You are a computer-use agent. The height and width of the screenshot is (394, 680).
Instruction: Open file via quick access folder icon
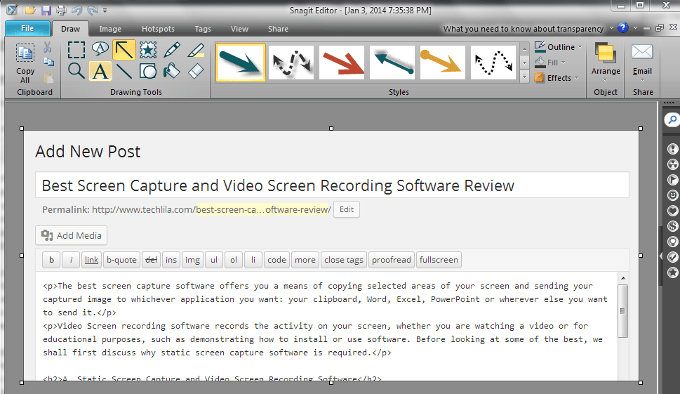tap(30, 10)
